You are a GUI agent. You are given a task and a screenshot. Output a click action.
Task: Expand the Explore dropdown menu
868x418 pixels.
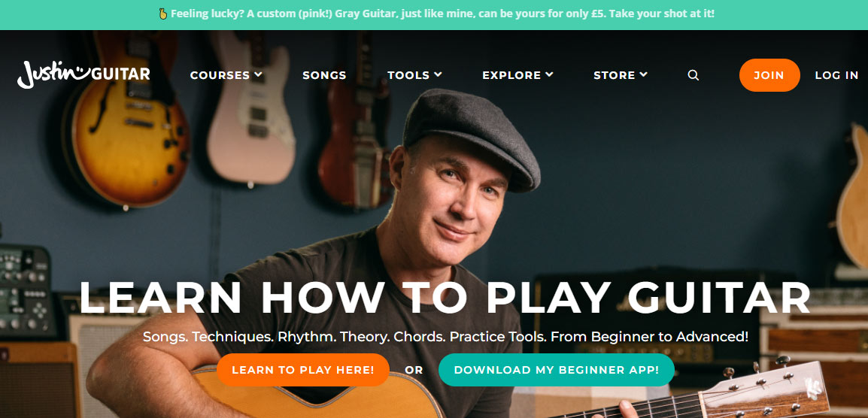[517, 75]
